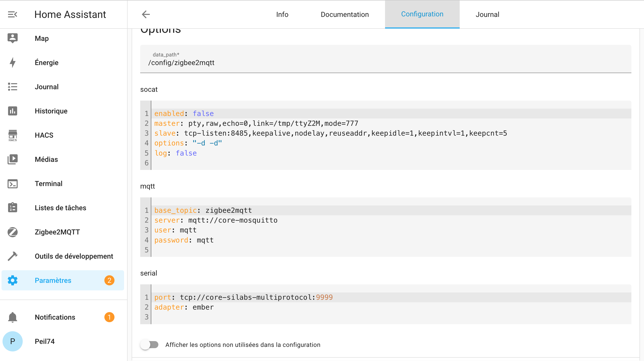Open the Map icon in sidebar

coord(12,38)
